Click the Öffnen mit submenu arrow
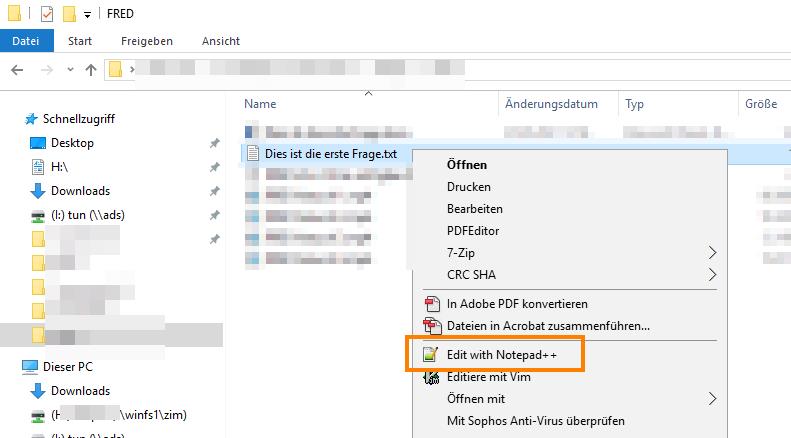Screen dimensions: 791x438 pyautogui.click(x=712, y=399)
